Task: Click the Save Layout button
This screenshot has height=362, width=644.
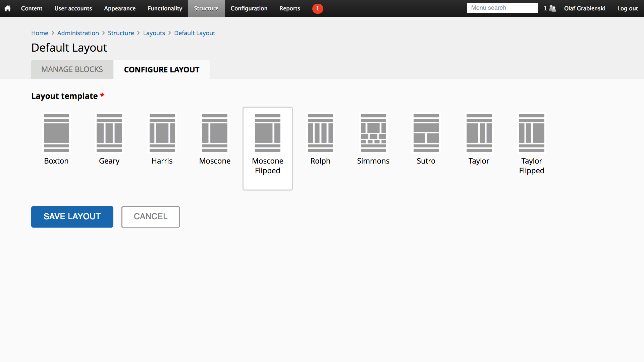Action: 72,217
